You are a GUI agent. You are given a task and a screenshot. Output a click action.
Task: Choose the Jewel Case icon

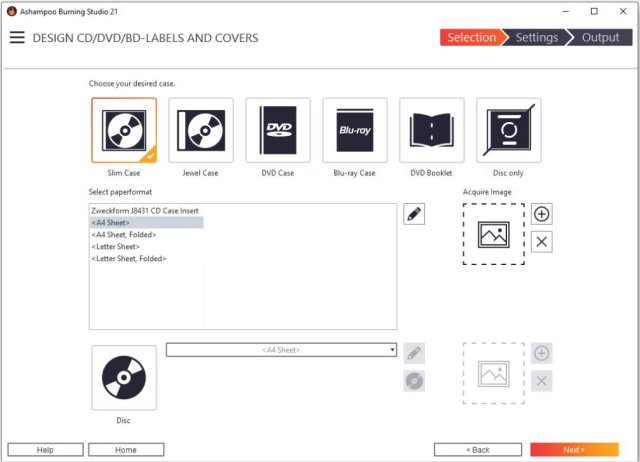[x=201, y=130]
